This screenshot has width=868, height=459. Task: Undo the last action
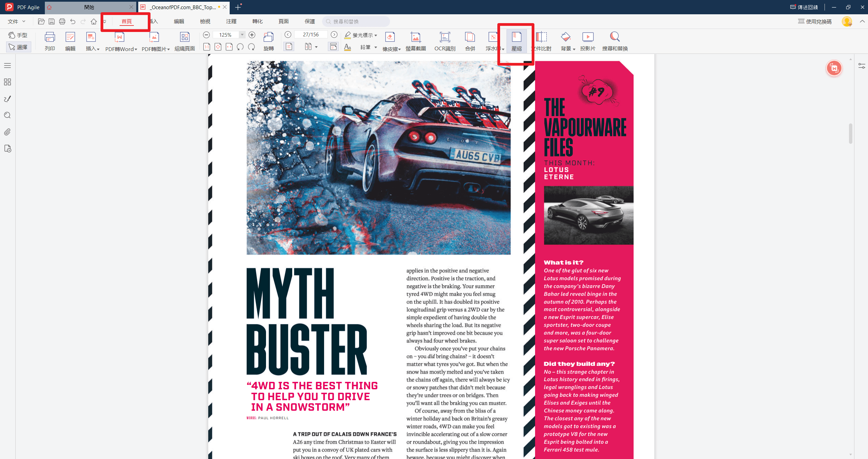pos(73,21)
